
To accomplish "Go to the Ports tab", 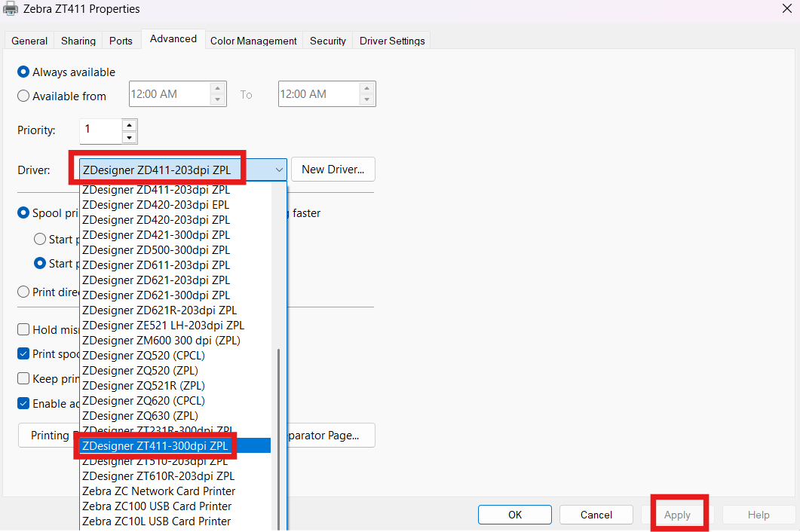I will [x=121, y=41].
